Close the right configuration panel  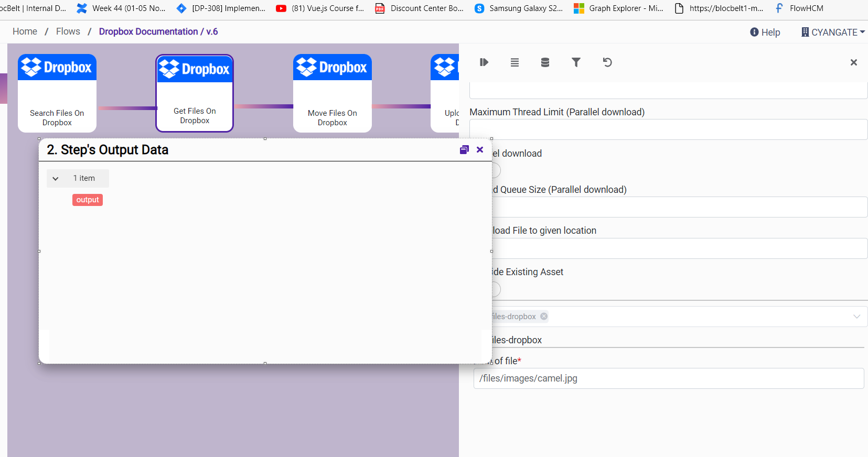tap(853, 62)
